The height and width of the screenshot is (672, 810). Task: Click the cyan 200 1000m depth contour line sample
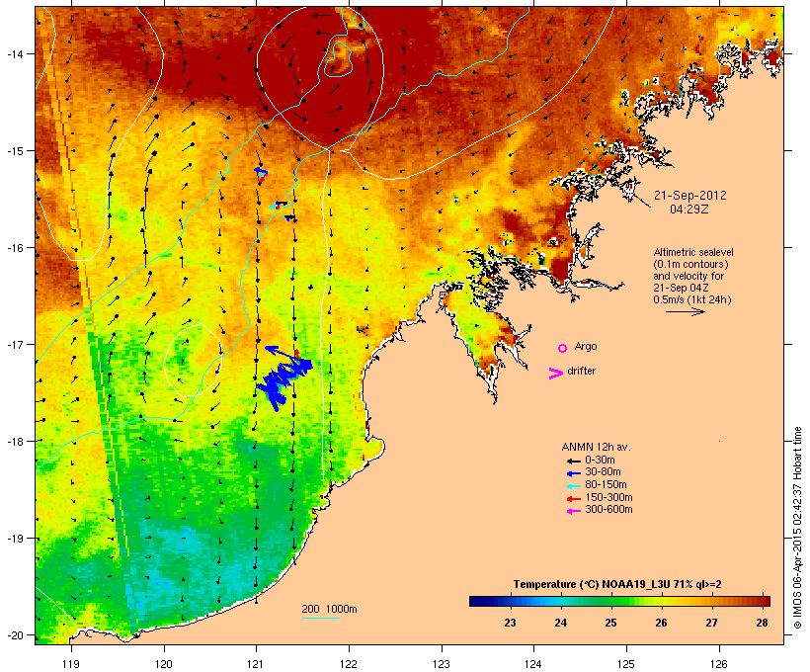pyautogui.click(x=321, y=618)
